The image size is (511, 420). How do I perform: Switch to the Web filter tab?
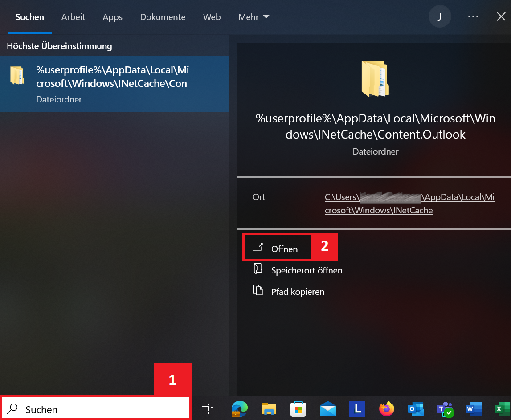coord(212,17)
